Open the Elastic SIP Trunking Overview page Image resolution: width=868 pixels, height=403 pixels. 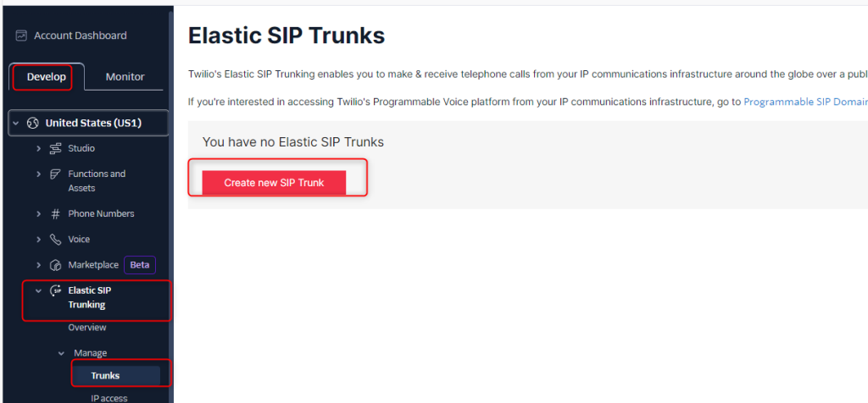(87, 328)
